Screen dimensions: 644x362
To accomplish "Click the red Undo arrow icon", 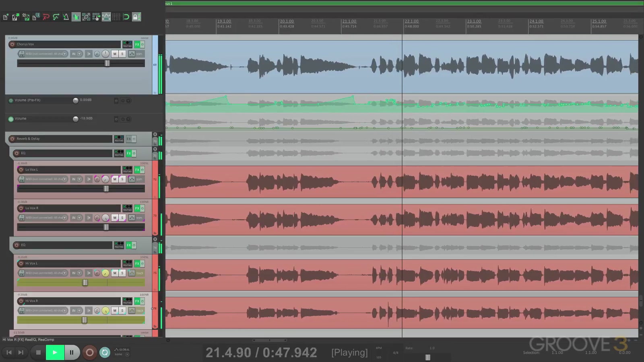I will coord(46,17).
